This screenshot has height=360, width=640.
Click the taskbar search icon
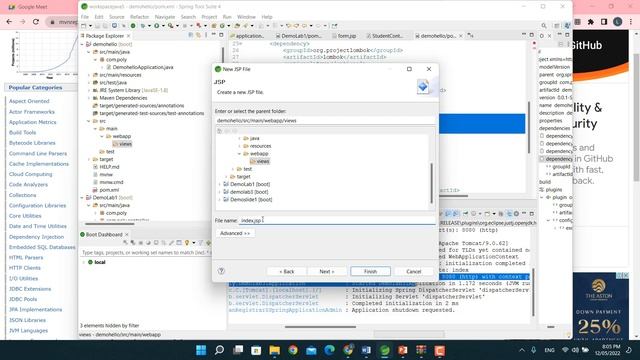[219, 350]
